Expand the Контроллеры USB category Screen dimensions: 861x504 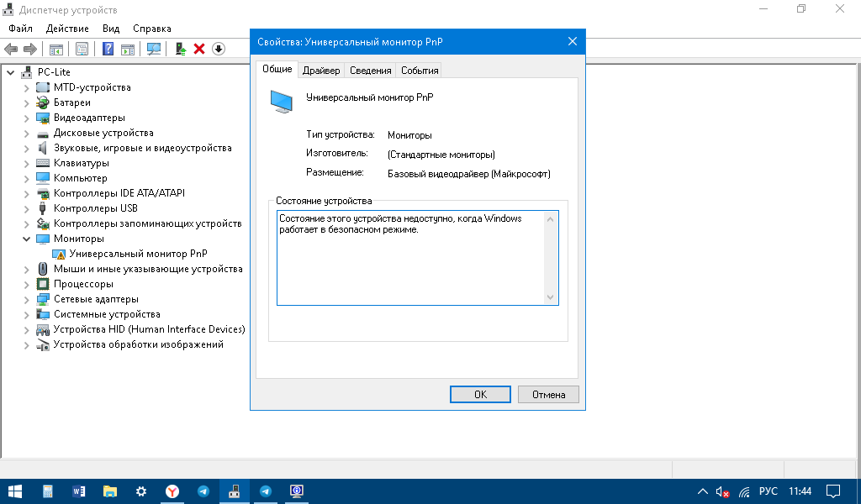[x=26, y=208]
